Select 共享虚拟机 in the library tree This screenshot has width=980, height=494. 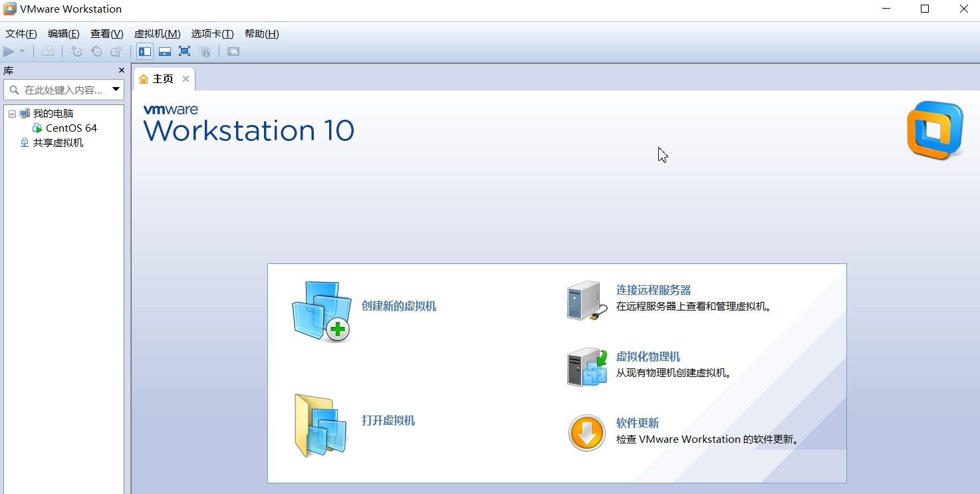click(x=59, y=142)
